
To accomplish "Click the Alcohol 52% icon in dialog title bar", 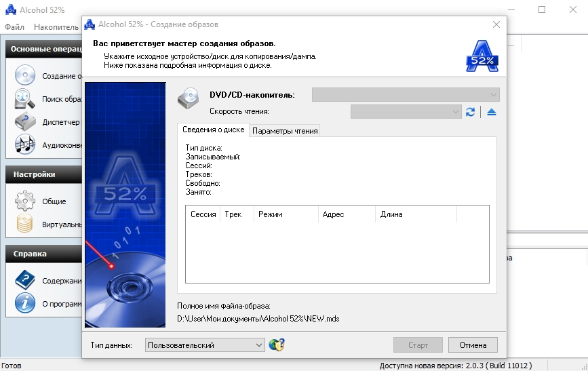I will click(x=90, y=24).
